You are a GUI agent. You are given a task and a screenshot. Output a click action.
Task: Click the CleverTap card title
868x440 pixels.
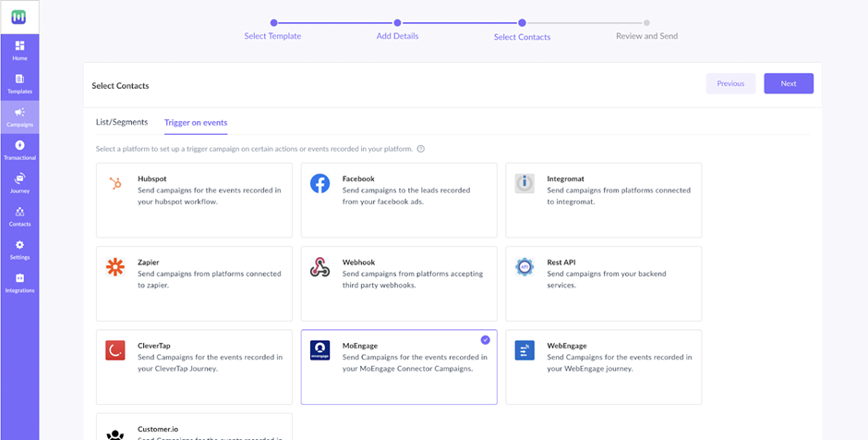coord(154,346)
